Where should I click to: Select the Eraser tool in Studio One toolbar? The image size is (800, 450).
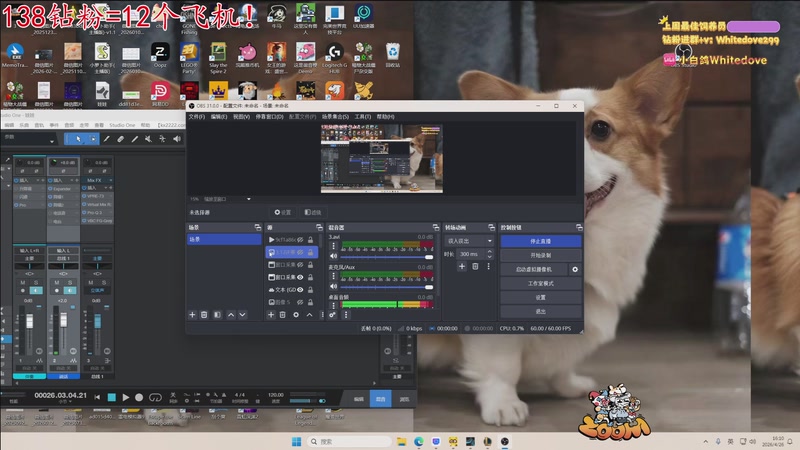(x=120, y=139)
